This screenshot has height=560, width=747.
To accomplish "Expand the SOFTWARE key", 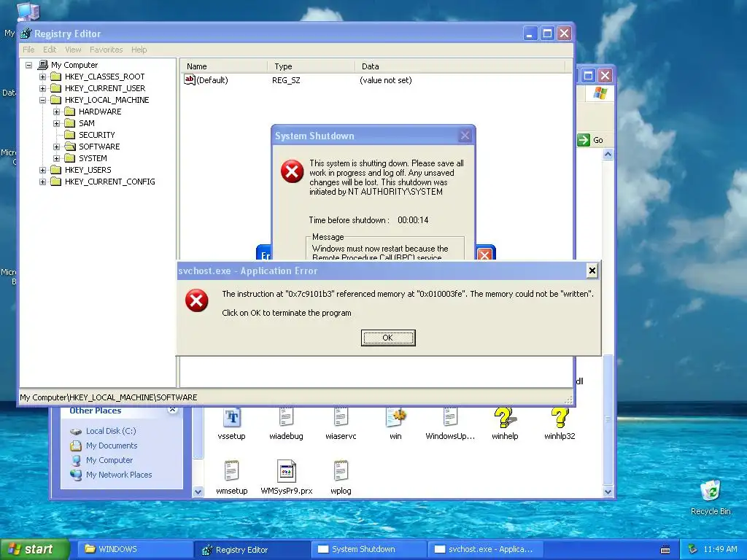I will pos(56,147).
